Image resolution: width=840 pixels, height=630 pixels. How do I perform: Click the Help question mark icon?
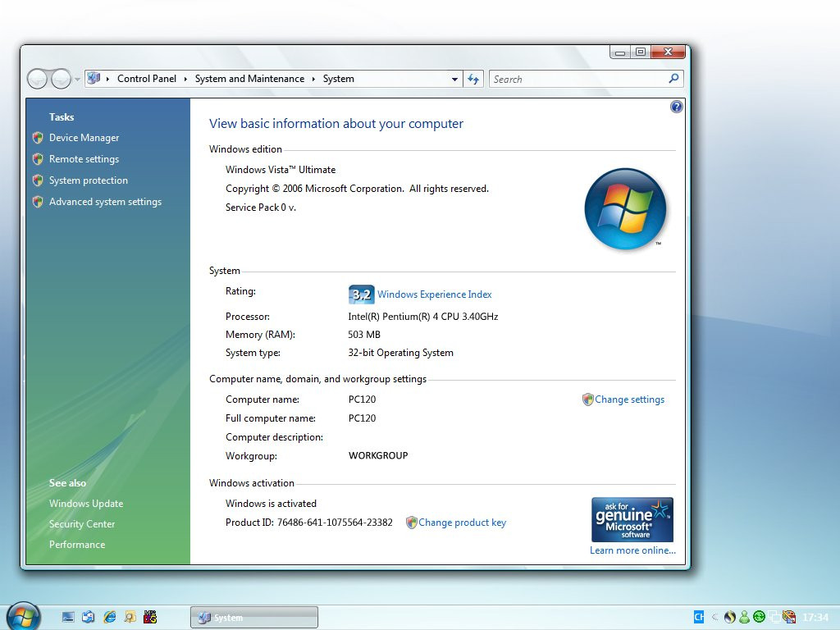click(677, 107)
